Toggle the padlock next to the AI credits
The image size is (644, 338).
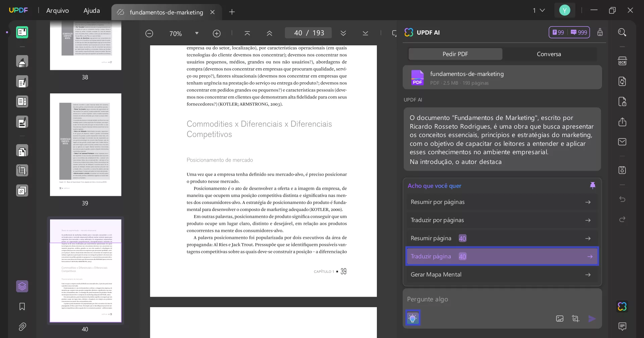[600, 32]
